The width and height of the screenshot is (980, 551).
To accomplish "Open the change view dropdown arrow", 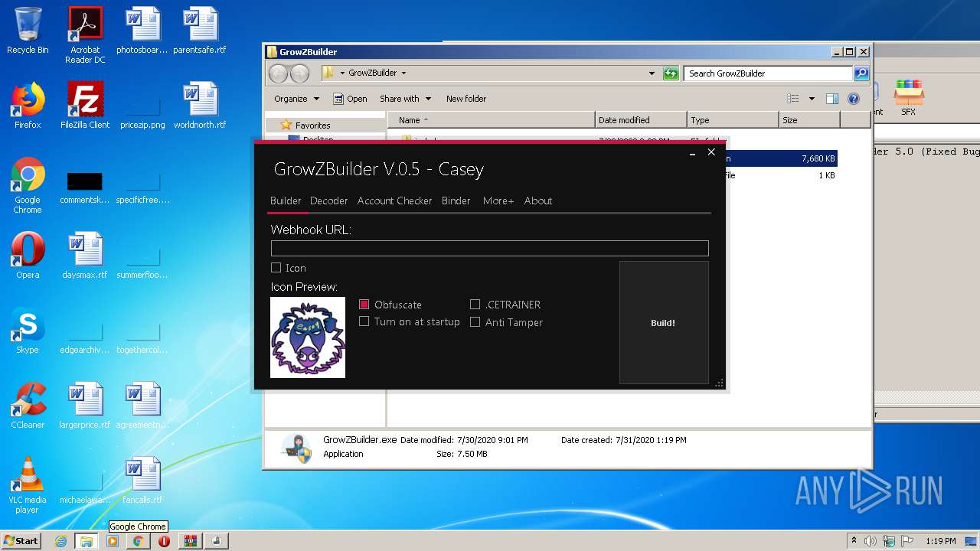I will coord(812,99).
